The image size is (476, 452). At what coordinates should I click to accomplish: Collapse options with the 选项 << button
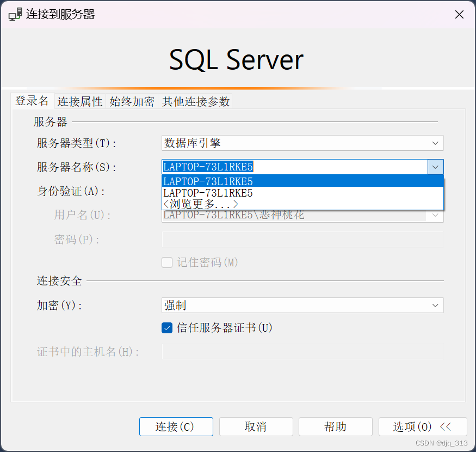[x=422, y=426]
